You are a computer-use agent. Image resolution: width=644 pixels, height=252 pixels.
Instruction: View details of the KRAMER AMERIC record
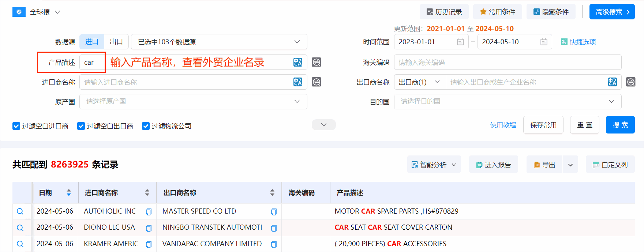20,244
